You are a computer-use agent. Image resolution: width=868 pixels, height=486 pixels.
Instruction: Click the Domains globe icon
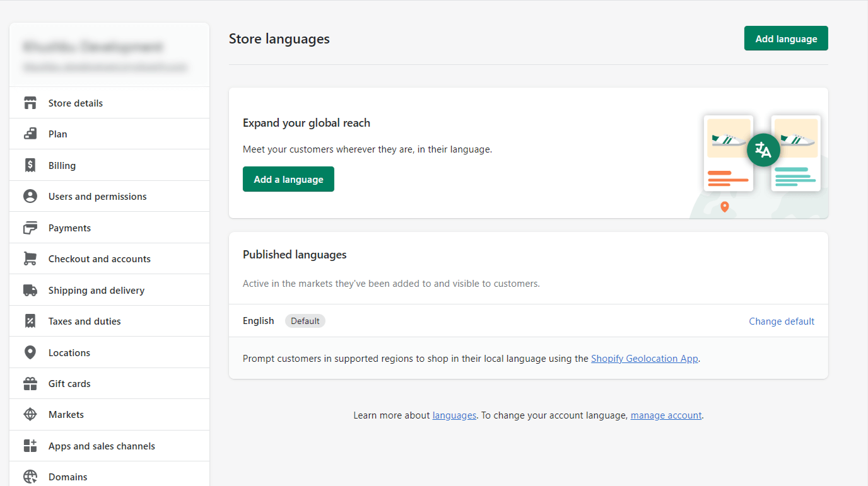click(x=30, y=476)
